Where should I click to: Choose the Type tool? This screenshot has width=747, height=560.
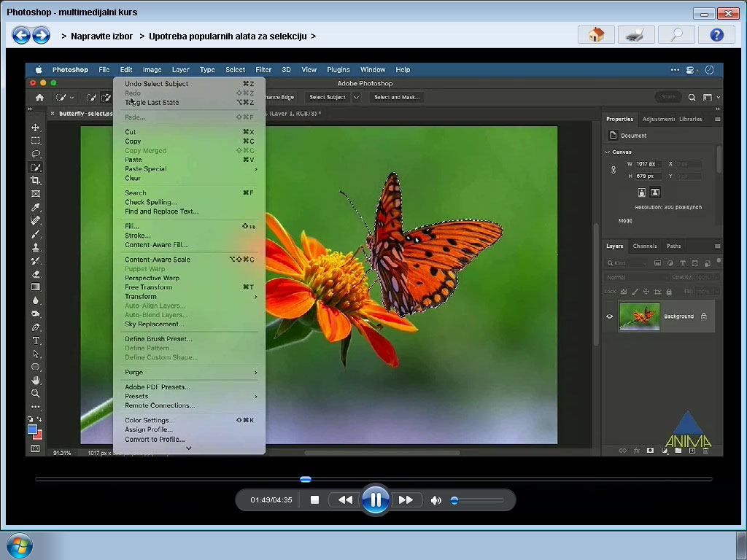(x=35, y=341)
